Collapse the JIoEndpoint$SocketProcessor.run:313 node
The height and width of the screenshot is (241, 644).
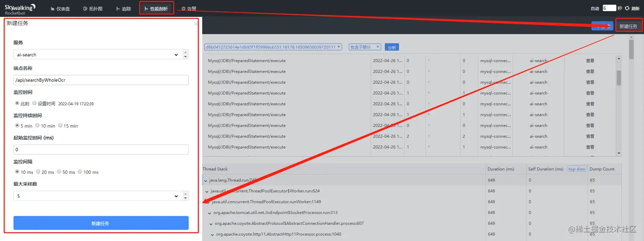pyautogui.click(x=210, y=213)
